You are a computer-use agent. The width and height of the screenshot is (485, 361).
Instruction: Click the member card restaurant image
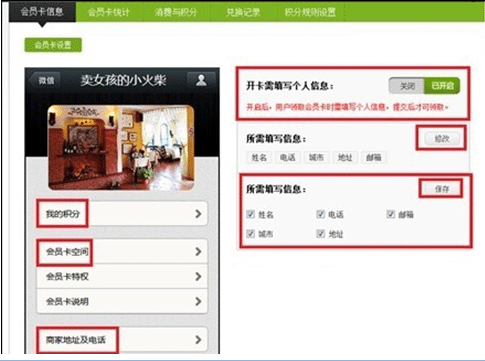click(121, 148)
